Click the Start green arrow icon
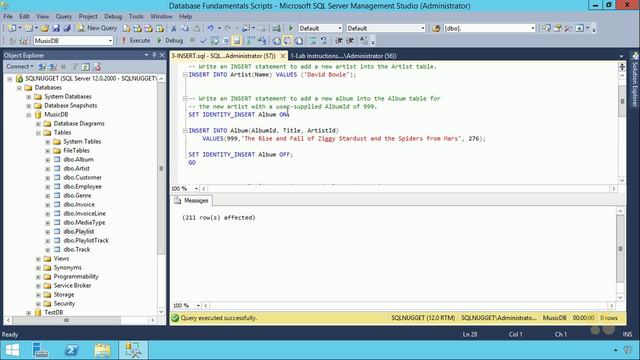640x360 pixels. point(291,28)
